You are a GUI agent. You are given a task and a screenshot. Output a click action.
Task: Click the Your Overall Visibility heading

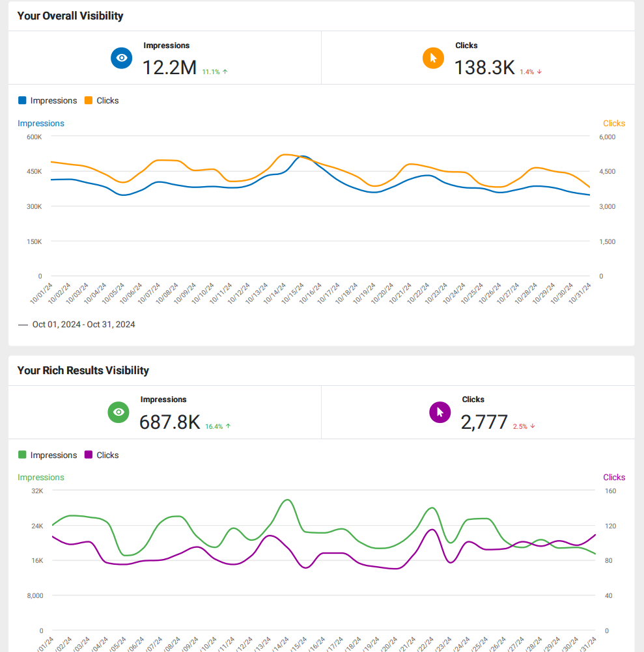coord(70,16)
